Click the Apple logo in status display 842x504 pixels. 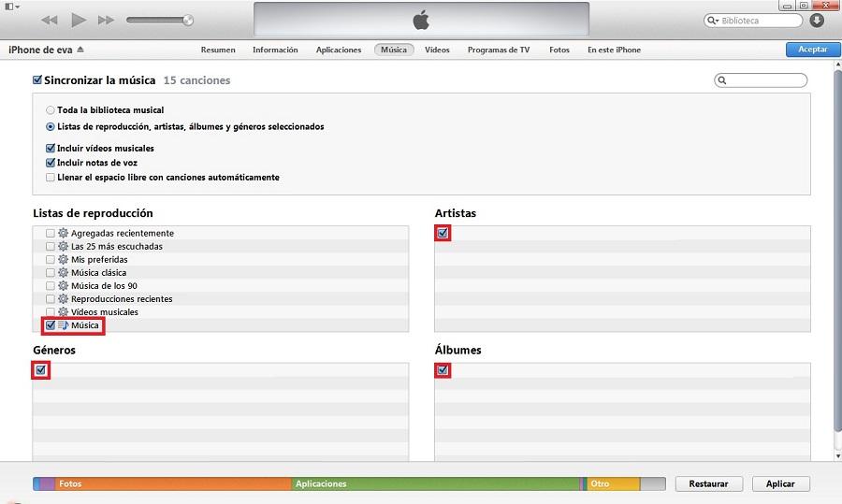tap(420, 21)
